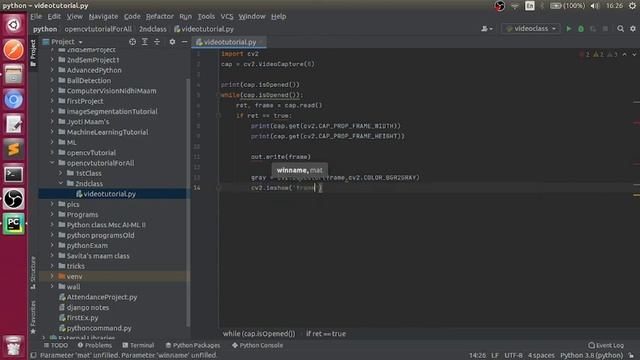
Task: Click LF line separator in status bar
Action: click(x=495, y=356)
